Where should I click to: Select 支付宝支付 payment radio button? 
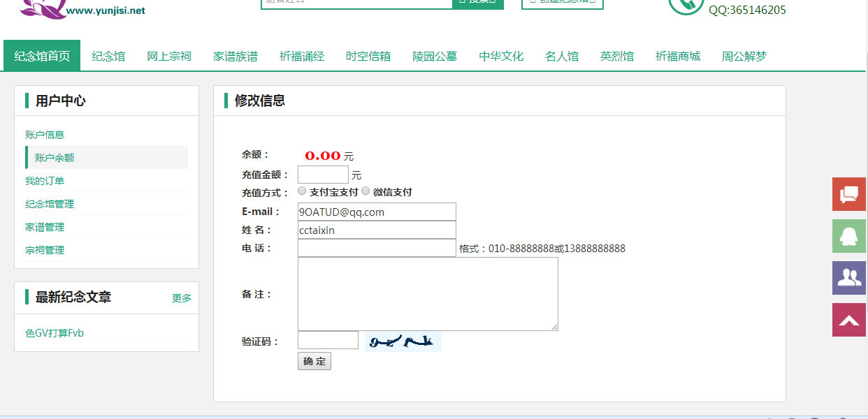(302, 191)
